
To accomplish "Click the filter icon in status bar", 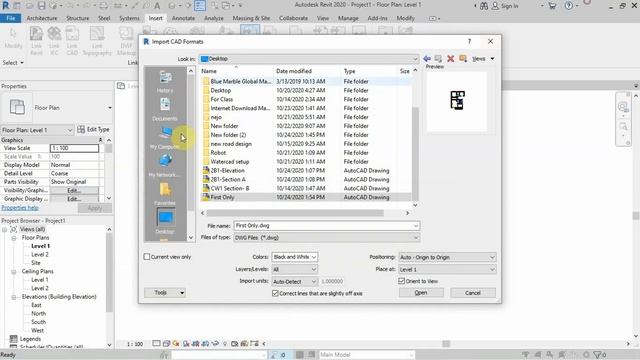I will (x=598, y=355).
